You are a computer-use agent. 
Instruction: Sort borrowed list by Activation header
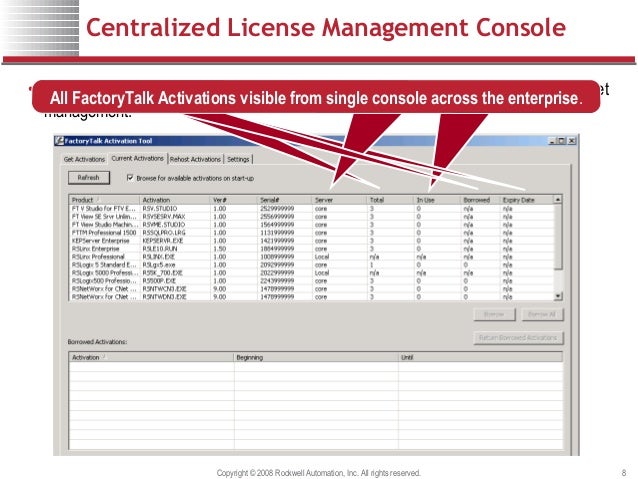click(x=151, y=357)
